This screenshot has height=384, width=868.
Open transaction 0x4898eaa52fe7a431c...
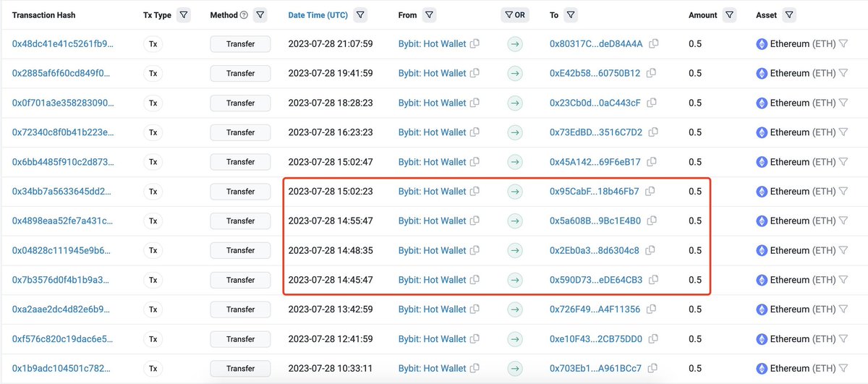click(x=63, y=221)
